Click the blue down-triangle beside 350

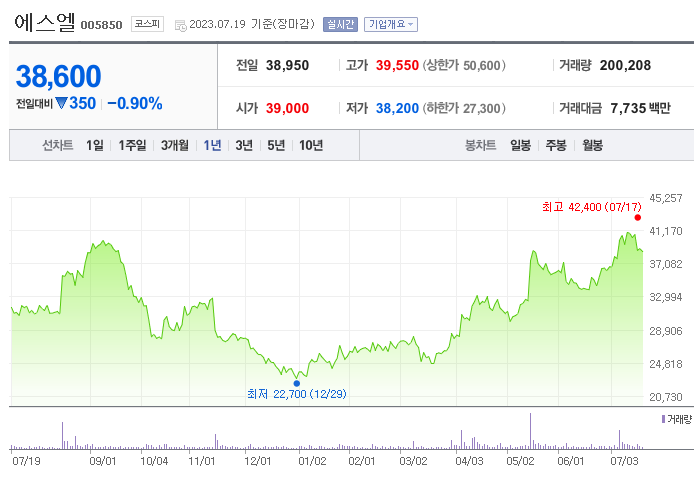point(62,104)
